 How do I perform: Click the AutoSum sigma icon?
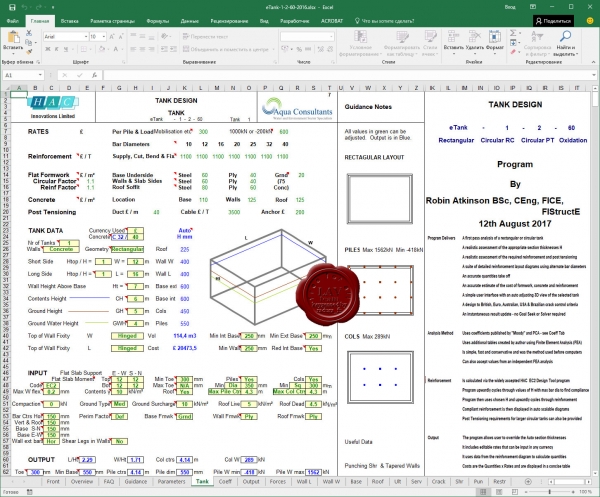(513, 33)
